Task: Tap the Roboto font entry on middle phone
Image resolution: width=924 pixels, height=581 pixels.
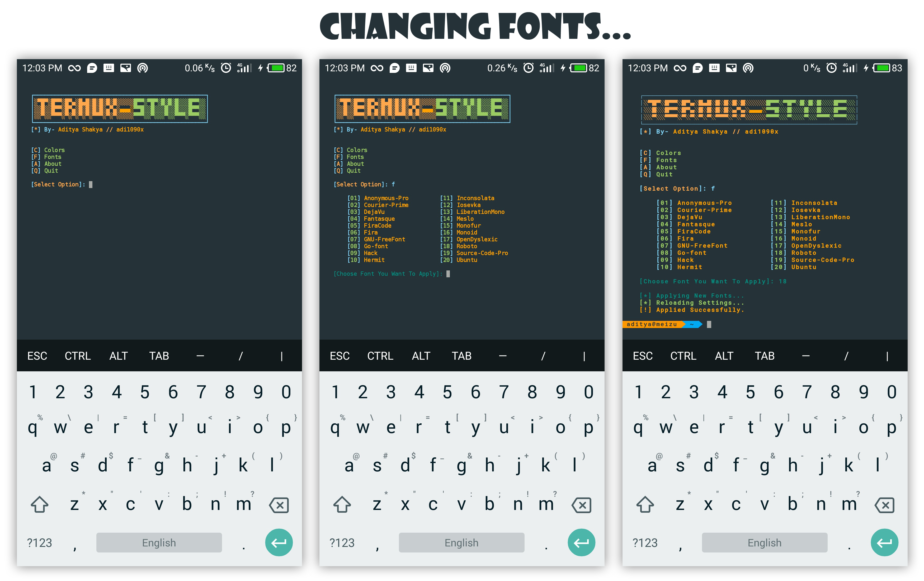Action: pyautogui.click(x=466, y=246)
